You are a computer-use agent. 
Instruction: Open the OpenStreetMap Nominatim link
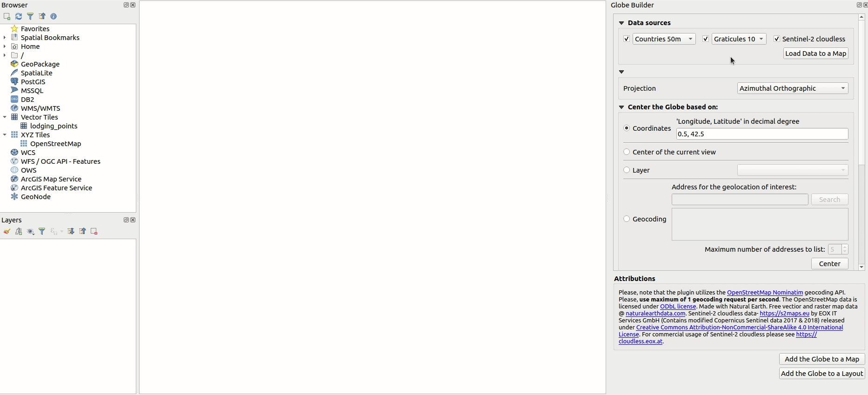[765, 293]
